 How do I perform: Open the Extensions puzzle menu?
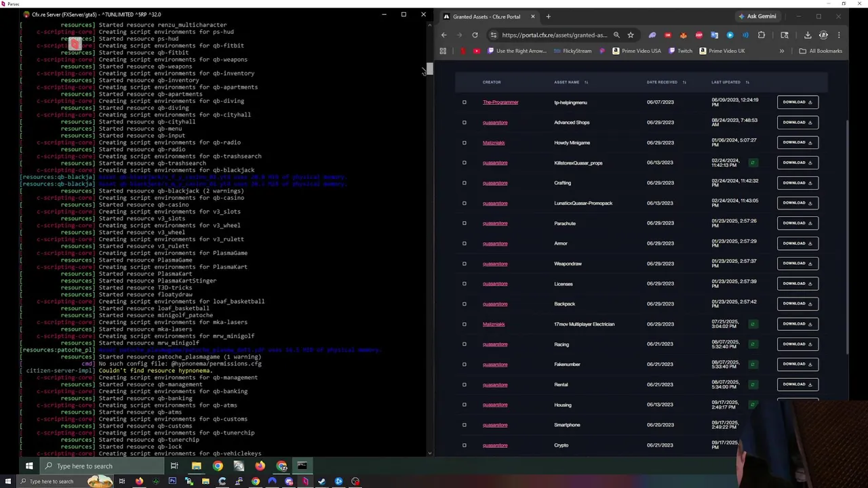pos(762,35)
